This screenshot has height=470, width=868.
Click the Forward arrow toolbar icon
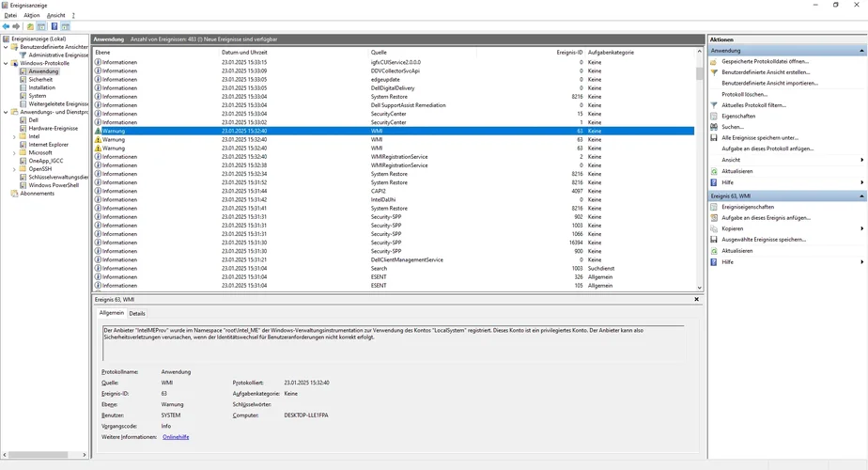tap(16, 26)
